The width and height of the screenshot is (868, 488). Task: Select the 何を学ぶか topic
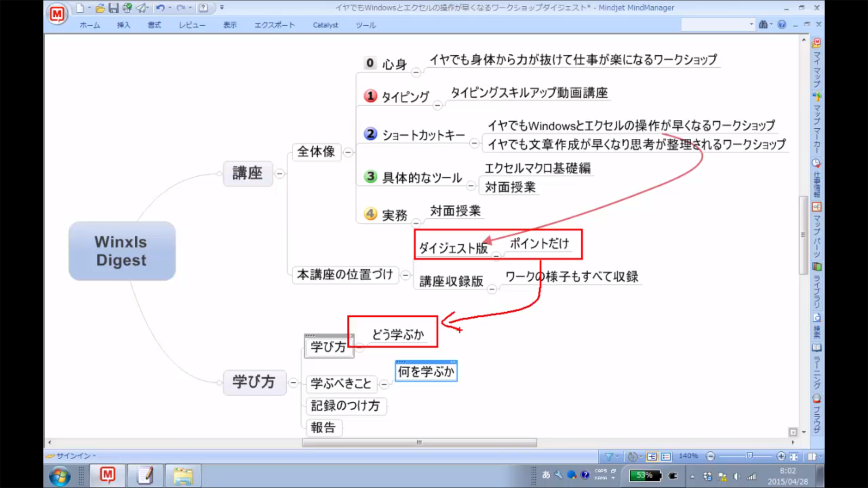426,372
